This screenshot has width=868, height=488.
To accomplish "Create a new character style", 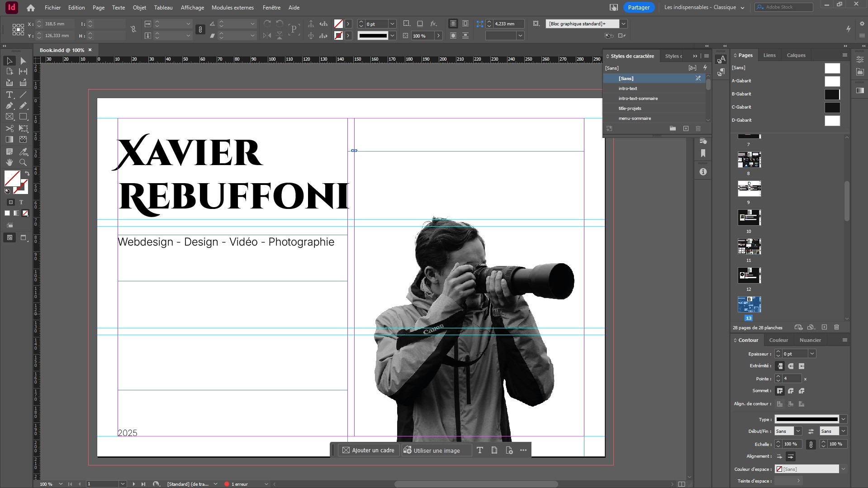I will 686,128.
